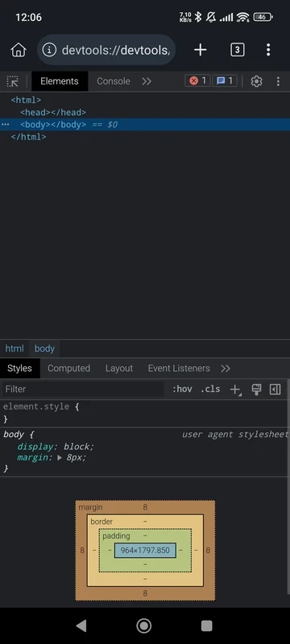290x644 pixels.
Task: Expand the margin shorthand triangle
Action: coord(59,457)
